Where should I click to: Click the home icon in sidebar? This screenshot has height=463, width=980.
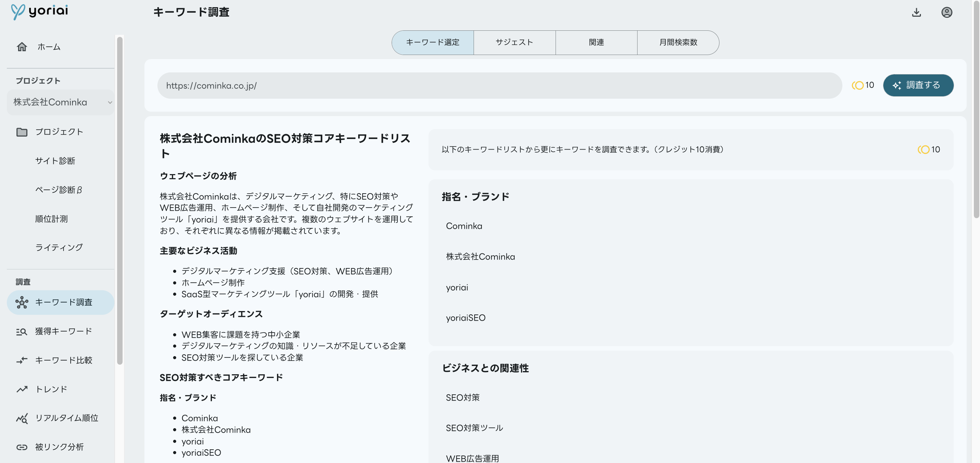pyautogui.click(x=22, y=47)
